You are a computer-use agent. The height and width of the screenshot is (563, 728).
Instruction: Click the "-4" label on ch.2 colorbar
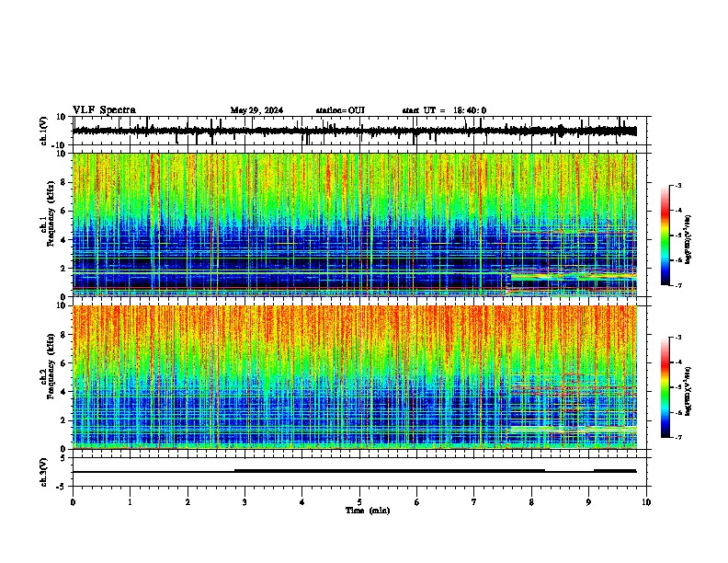pos(677,362)
